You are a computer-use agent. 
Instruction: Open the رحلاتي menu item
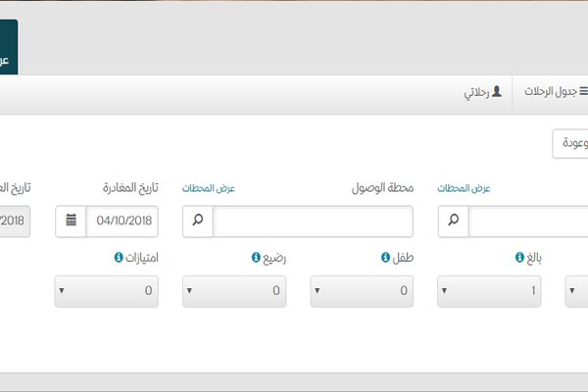477,92
